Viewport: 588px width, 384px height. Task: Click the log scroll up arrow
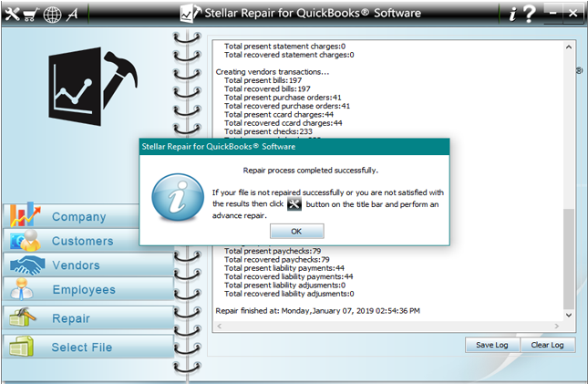point(569,47)
